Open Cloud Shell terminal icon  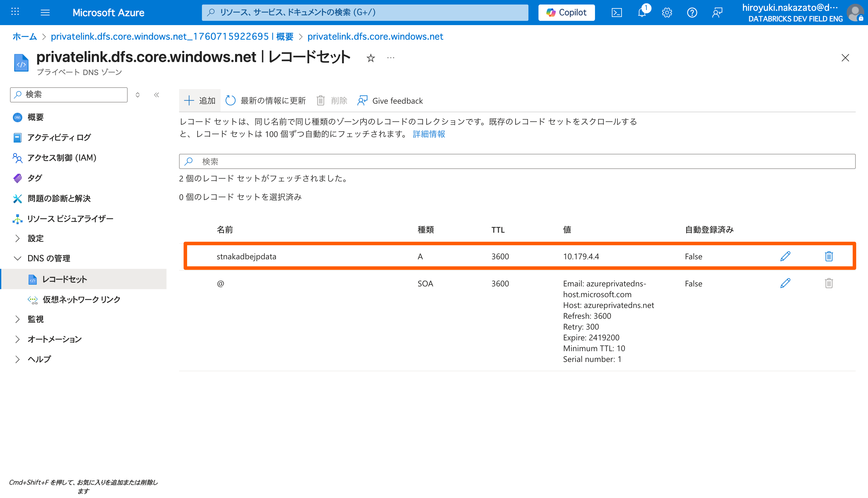coord(617,13)
